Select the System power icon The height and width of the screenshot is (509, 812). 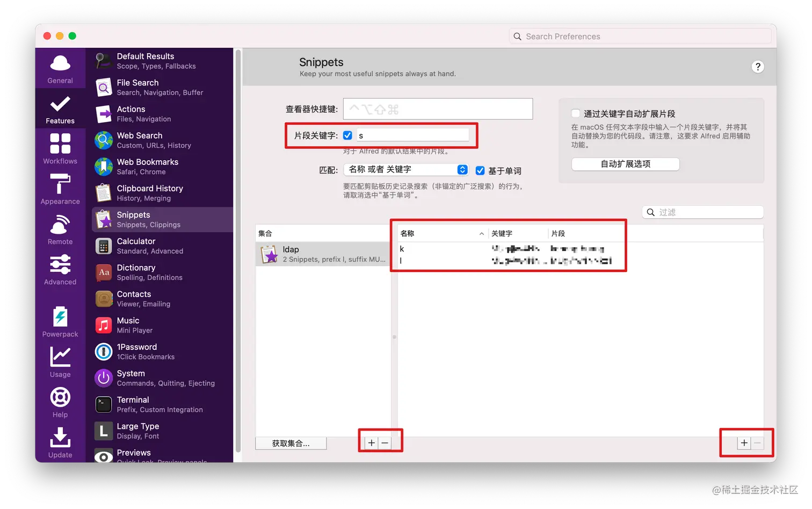pos(104,378)
